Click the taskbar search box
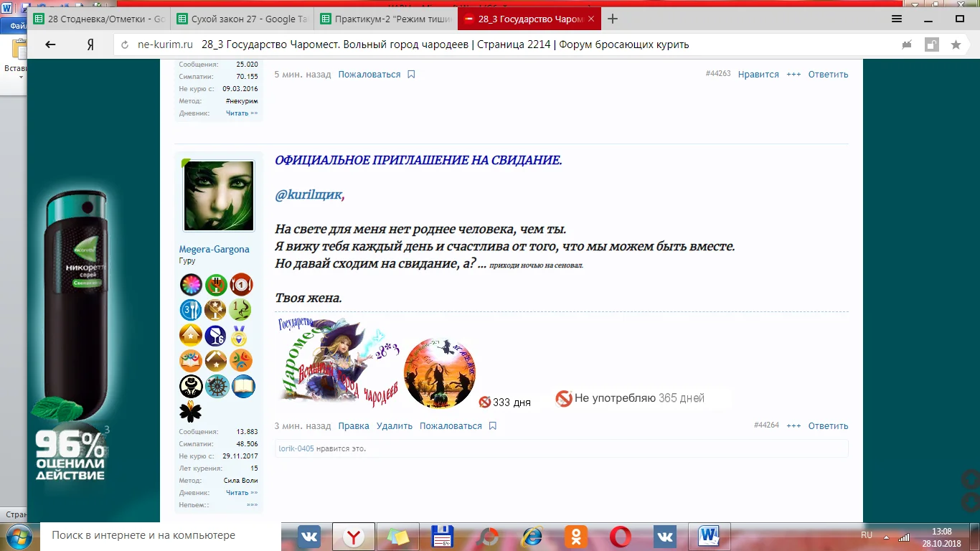This screenshot has height=551, width=980. click(x=160, y=535)
